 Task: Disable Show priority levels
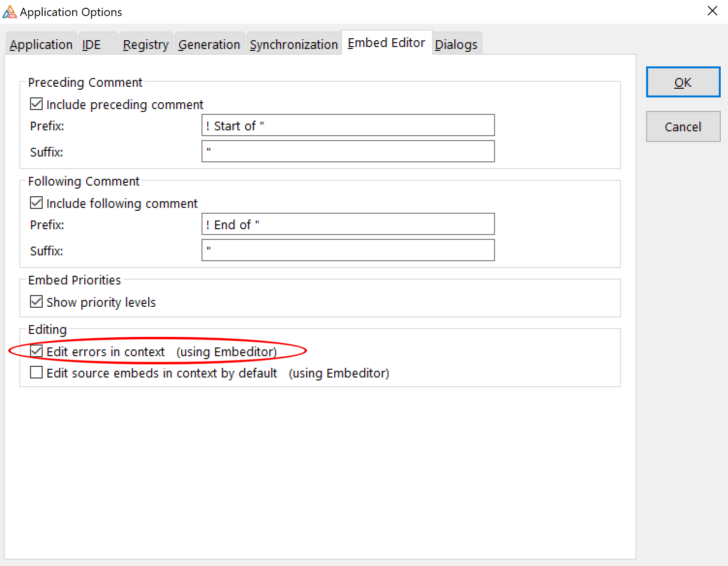tap(36, 302)
